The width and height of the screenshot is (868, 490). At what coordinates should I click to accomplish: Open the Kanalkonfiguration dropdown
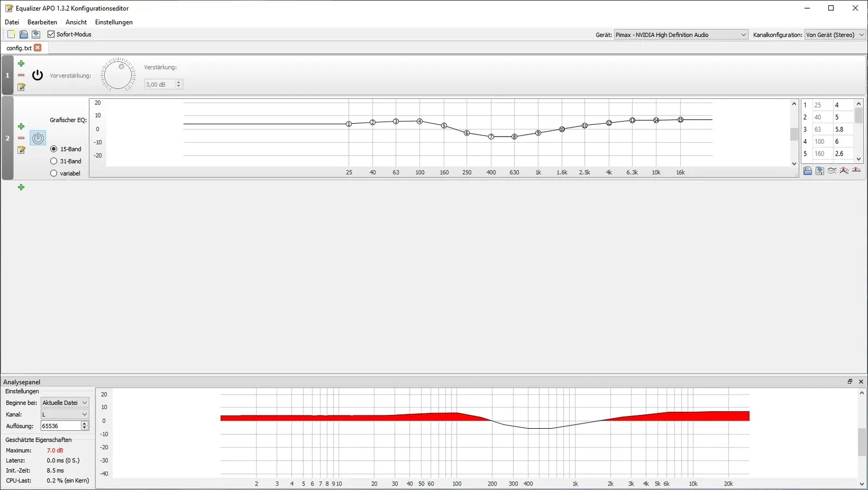[835, 35]
